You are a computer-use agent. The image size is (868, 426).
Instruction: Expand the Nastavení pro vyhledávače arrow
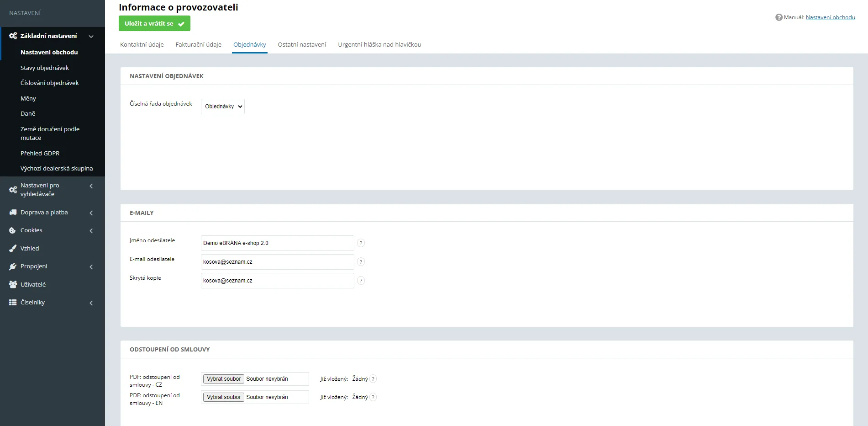91,186
